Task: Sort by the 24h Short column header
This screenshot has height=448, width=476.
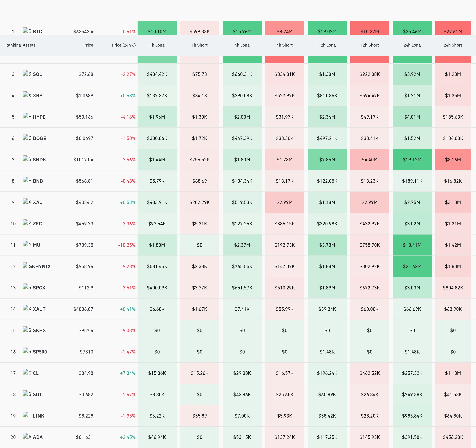Action: point(453,45)
